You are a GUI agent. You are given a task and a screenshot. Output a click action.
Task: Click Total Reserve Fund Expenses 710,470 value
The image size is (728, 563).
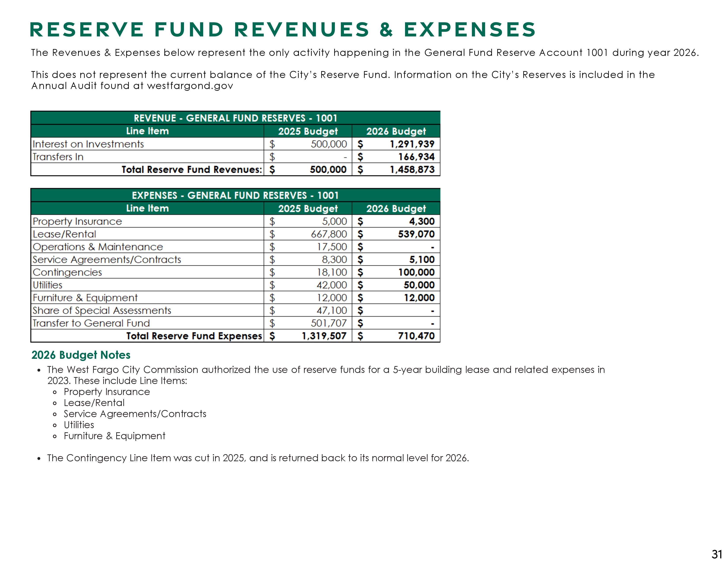[x=416, y=336]
